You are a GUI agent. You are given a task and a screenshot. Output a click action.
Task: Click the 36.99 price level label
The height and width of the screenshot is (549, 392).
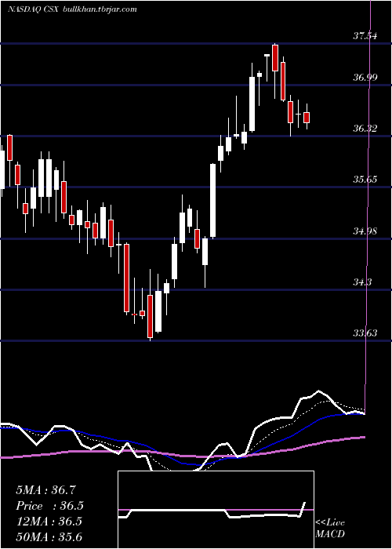click(x=365, y=78)
